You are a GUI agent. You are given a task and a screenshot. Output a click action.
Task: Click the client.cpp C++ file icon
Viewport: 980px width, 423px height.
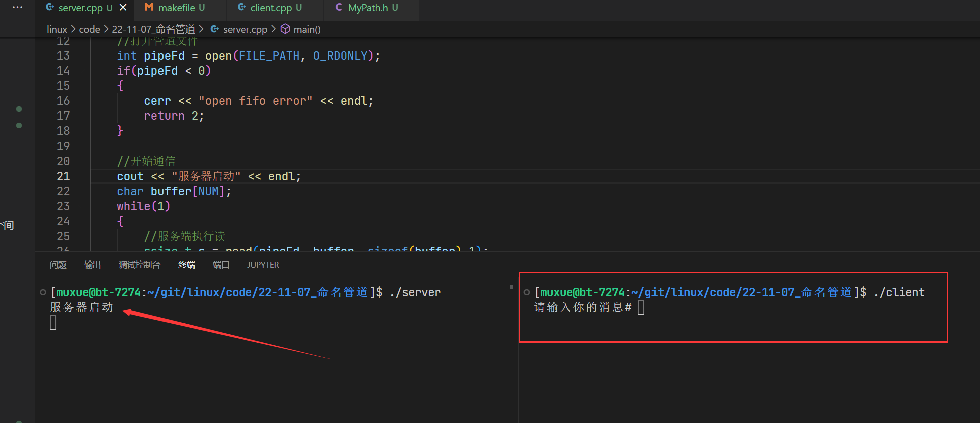coord(242,7)
